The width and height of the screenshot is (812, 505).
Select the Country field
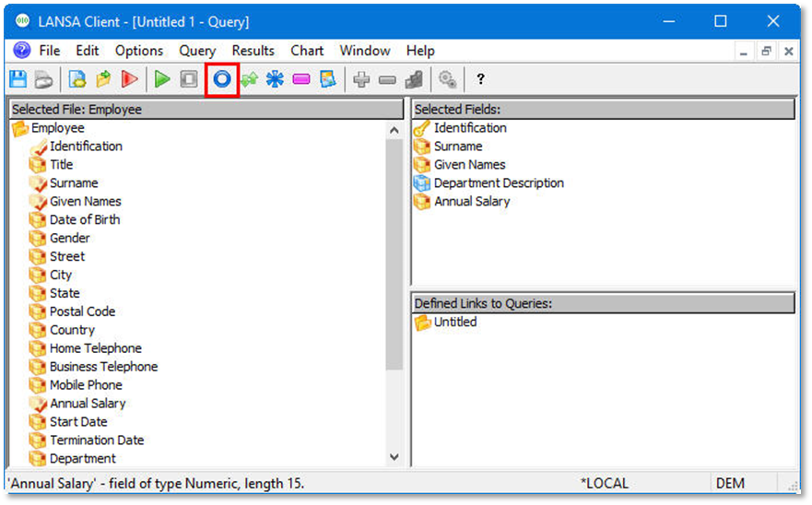[x=72, y=330]
